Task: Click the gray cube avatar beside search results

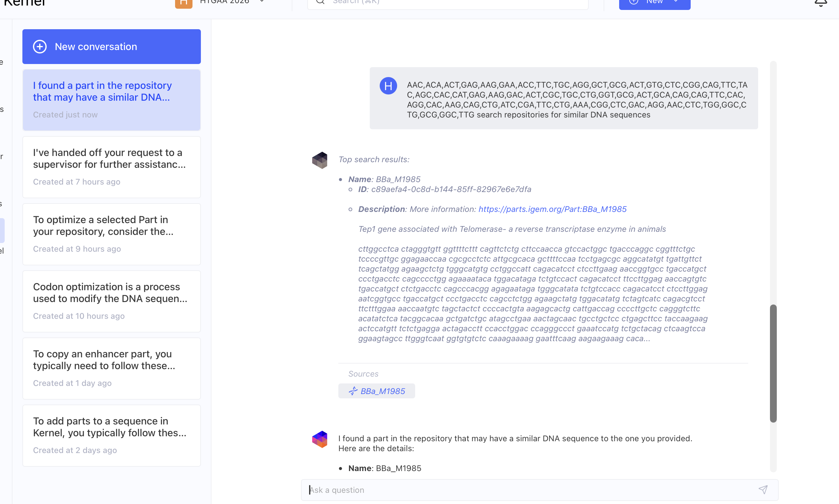Action: pyautogui.click(x=319, y=160)
